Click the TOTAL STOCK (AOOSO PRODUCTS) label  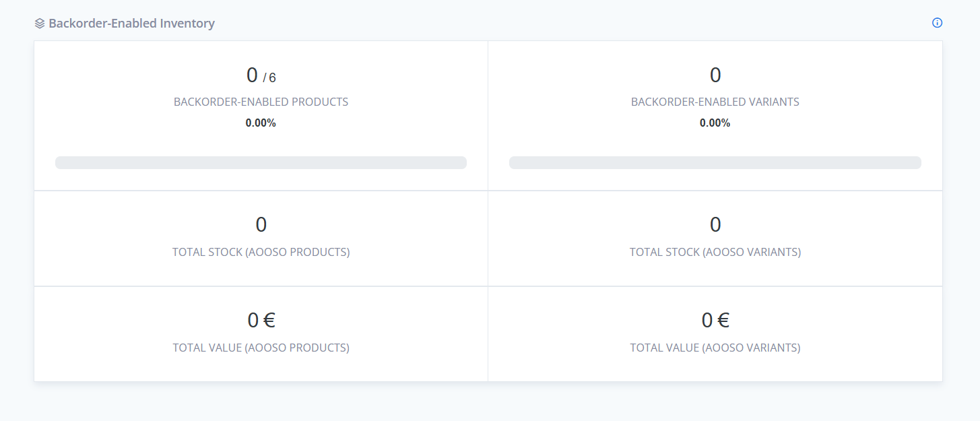[261, 252]
